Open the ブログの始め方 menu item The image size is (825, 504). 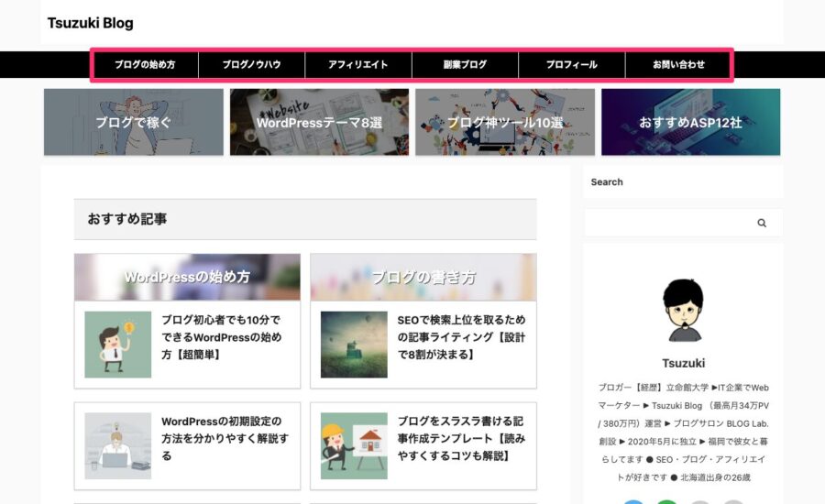(x=145, y=65)
